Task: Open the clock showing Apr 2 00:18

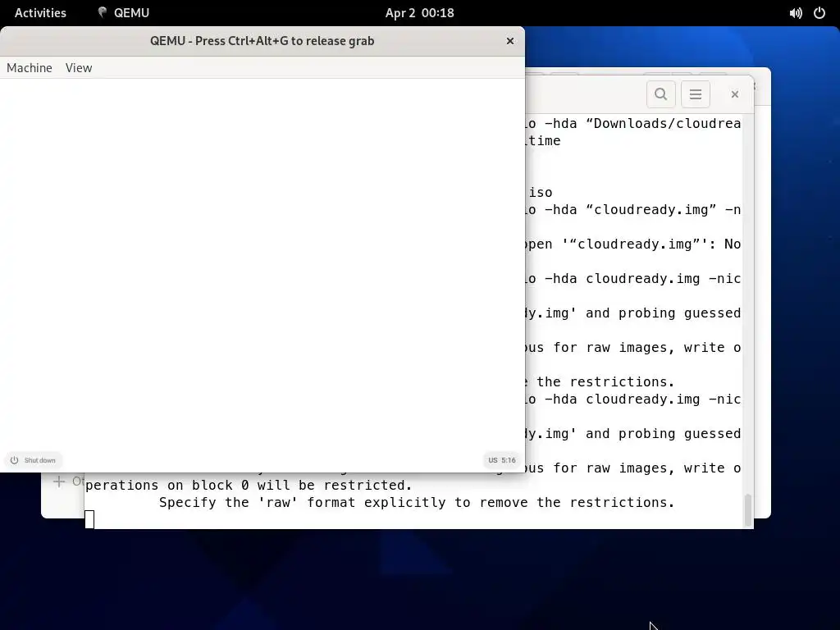Action: click(419, 13)
